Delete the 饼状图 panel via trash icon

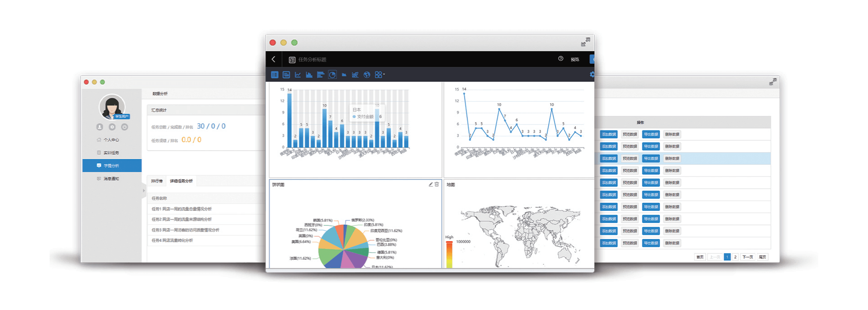[437, 185]
